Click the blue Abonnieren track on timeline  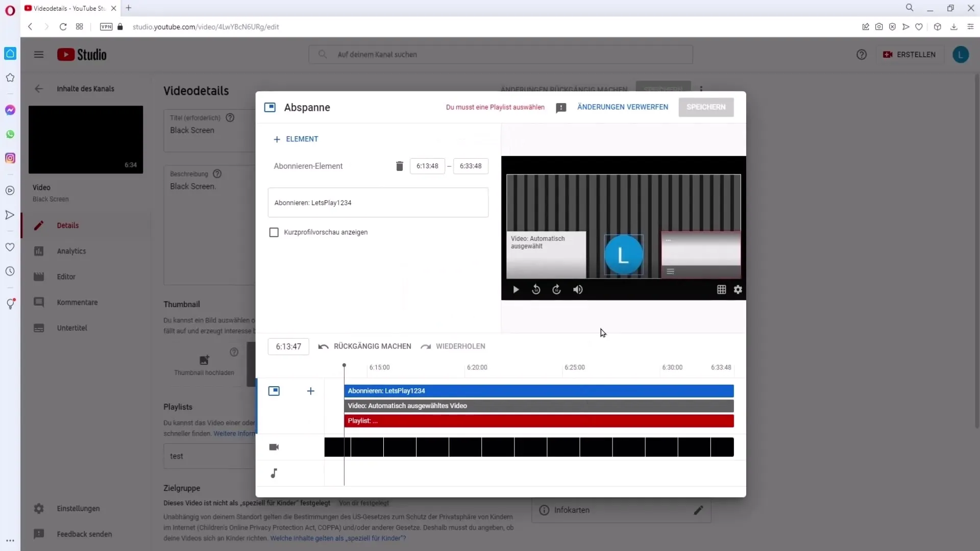point(538,390)
